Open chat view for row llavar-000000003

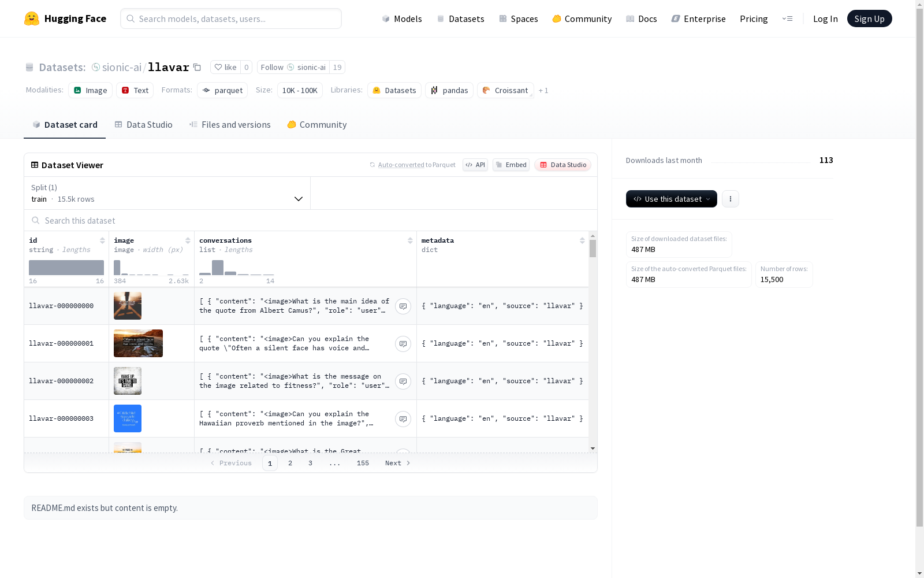403,418
